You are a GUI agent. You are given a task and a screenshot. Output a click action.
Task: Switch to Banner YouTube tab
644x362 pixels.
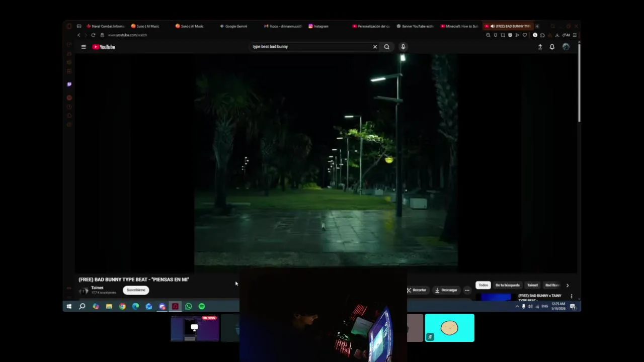(x=415, y=26)
